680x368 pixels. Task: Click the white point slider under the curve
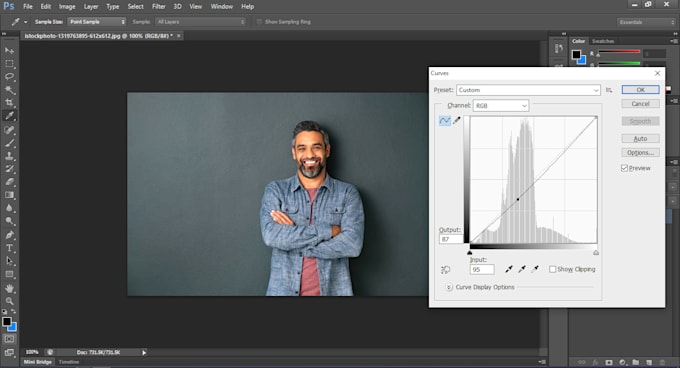coord(596,252)
